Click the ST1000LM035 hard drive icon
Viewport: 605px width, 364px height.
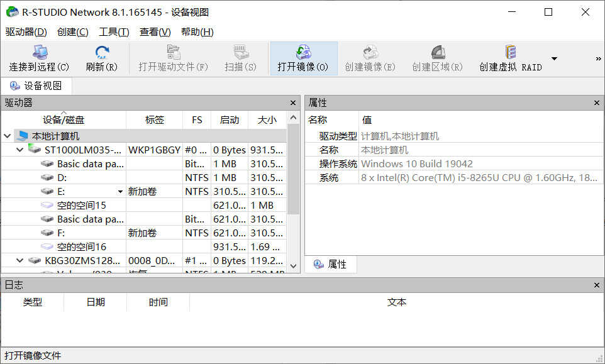coord(35,149)
